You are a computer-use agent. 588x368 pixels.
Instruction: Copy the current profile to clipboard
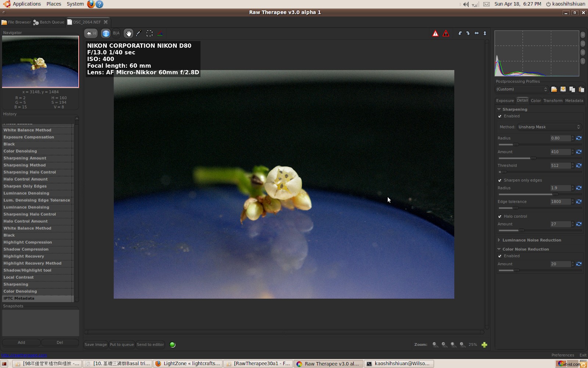(x=572, y=89)
